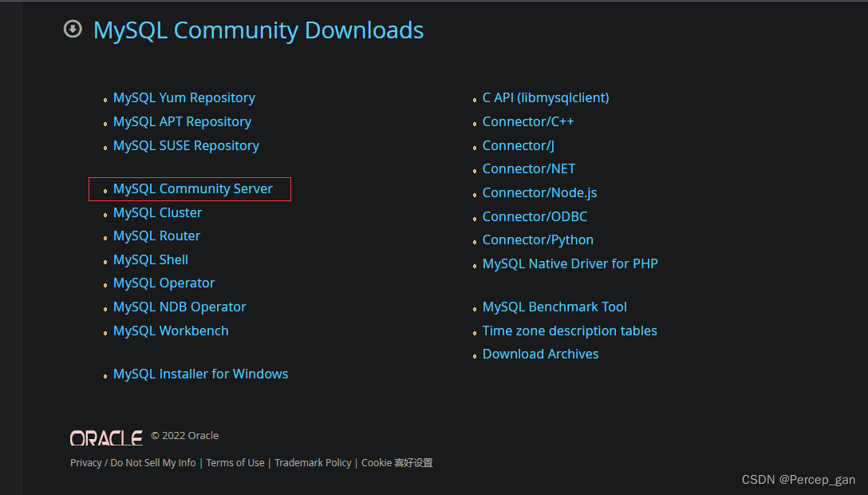Open MySQL Benchmark Tool link
This screenshot has width=868, height=495.
click(x=554, y=307)
